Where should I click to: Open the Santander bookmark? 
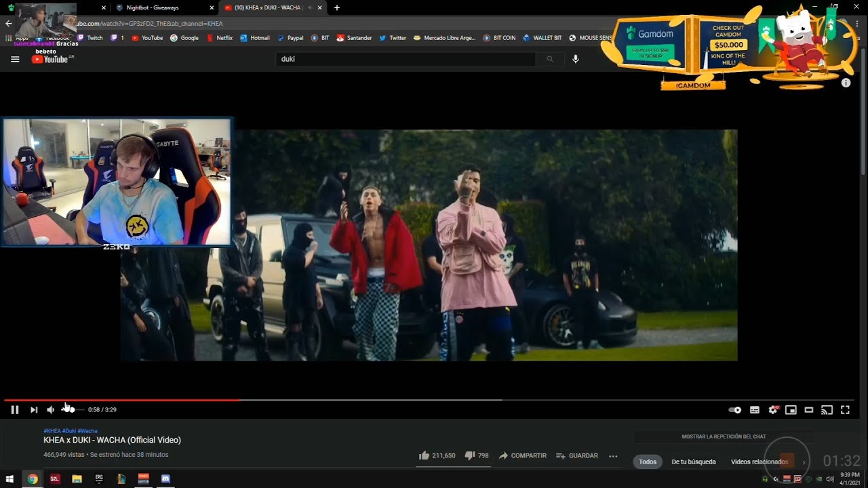coord(354,38)
